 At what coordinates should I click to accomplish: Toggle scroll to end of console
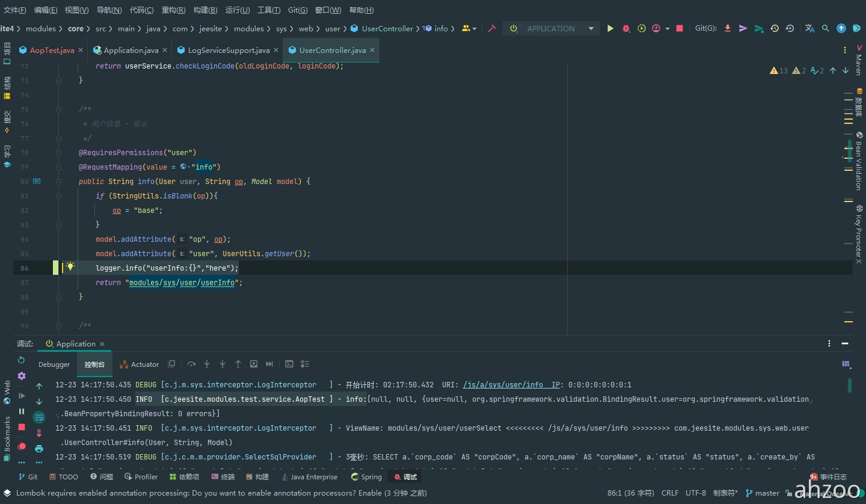pyautogui.click(x=39, y=433)
